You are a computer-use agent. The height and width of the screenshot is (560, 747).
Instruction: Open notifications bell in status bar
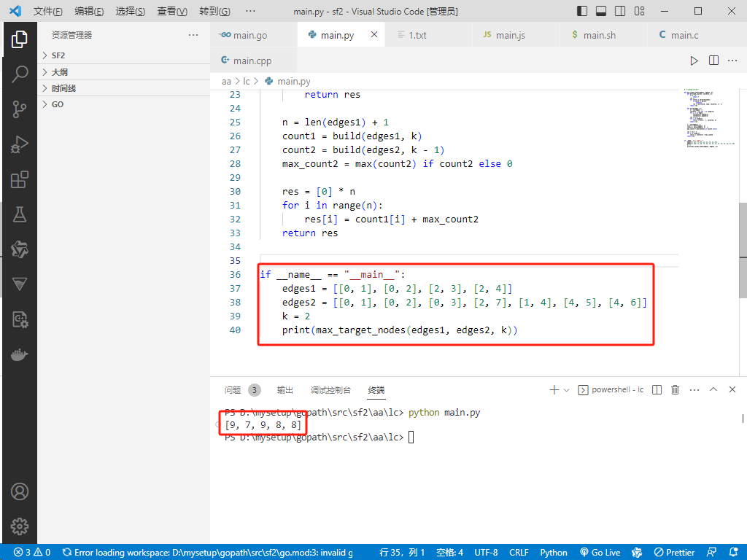(x=734, y=553)
